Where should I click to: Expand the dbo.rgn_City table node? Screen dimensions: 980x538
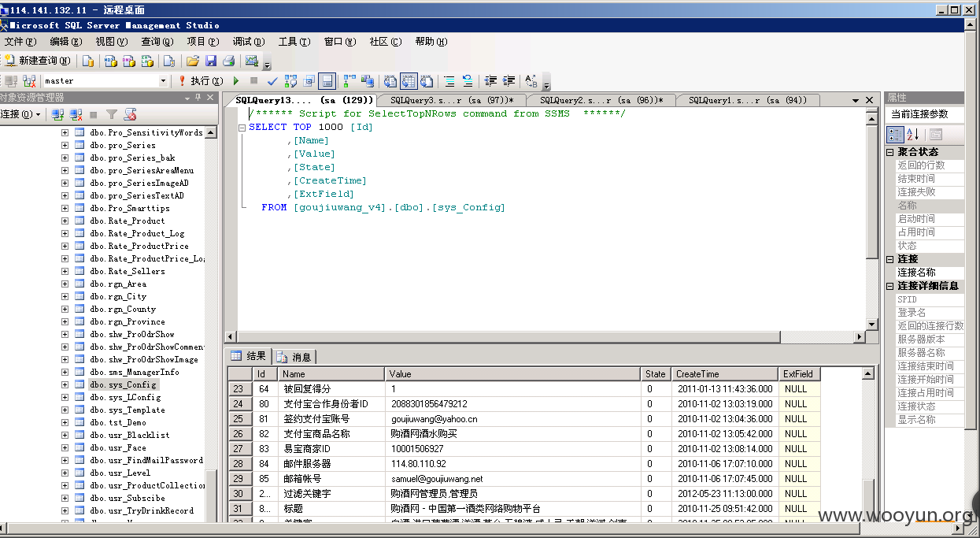pyautogui.click(x=65, y=296)
